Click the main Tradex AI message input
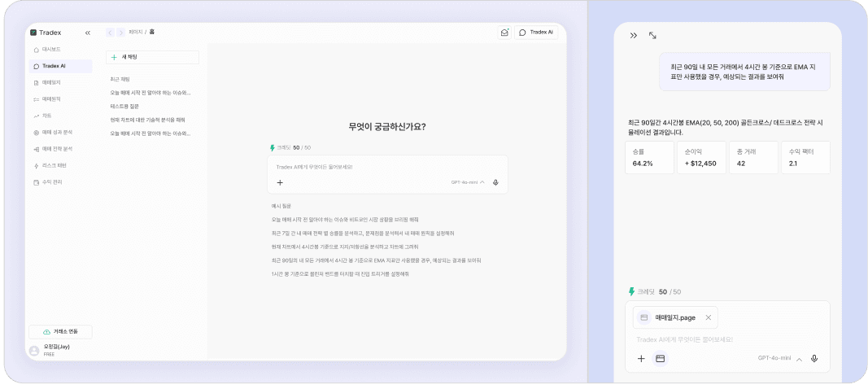 pyautogui.click(x=387, y=167)
